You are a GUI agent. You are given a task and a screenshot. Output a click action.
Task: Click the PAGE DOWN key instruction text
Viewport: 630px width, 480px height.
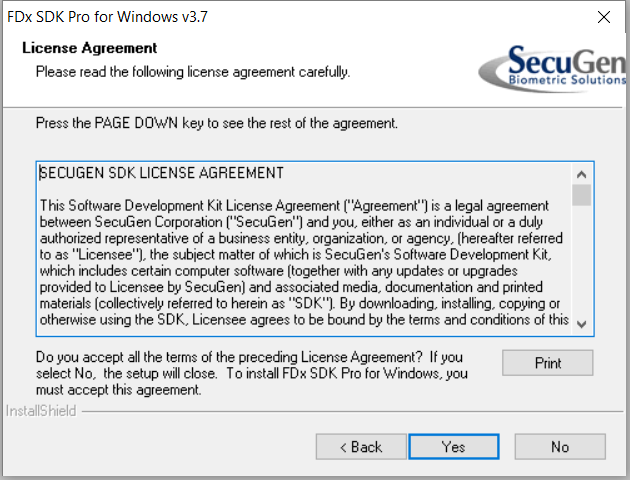(217, 123)
